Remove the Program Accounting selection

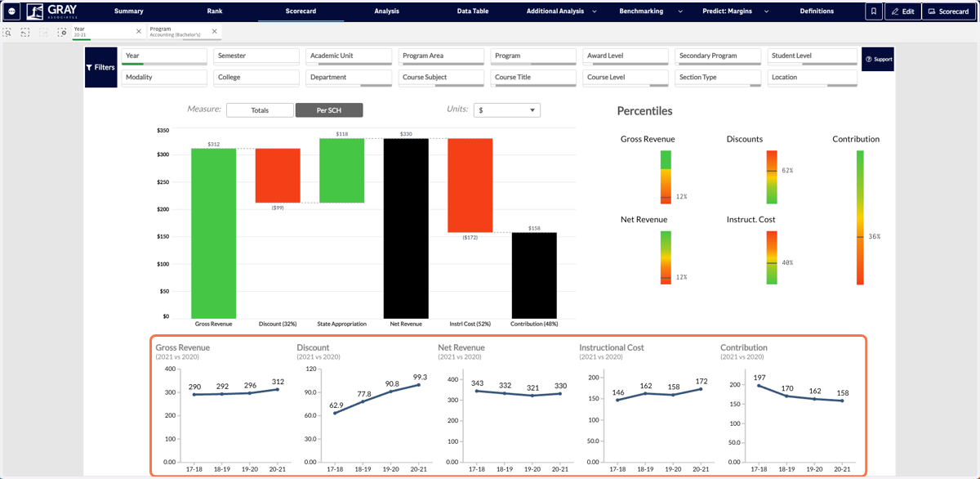(x=215, y=31)
